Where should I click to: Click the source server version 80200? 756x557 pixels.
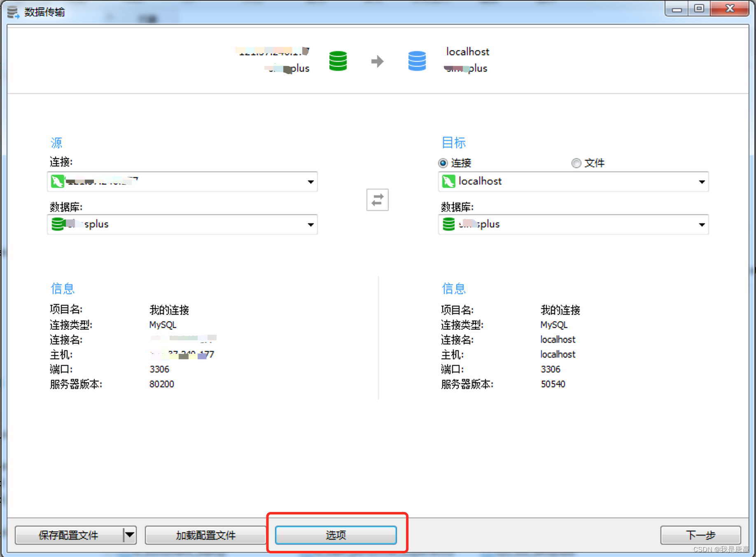click(x=161, y=384)
